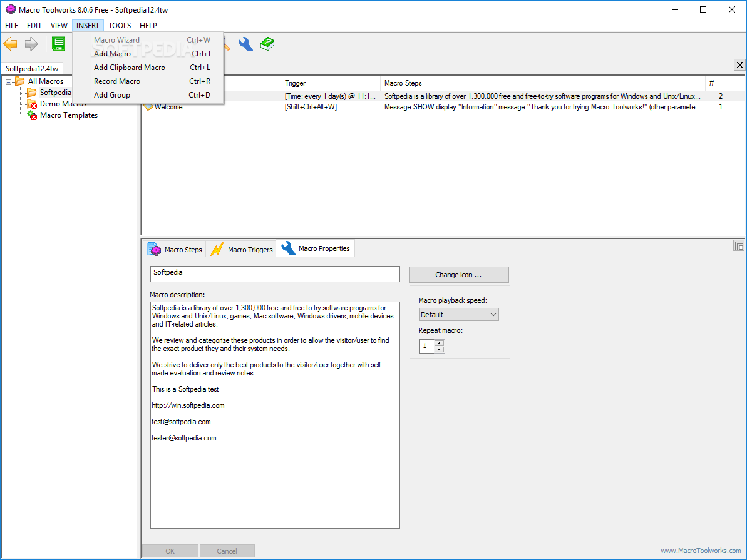Viewport: 747px width, 560px height.
Task: Close the open INSERT menu
Action: [88, 25]
